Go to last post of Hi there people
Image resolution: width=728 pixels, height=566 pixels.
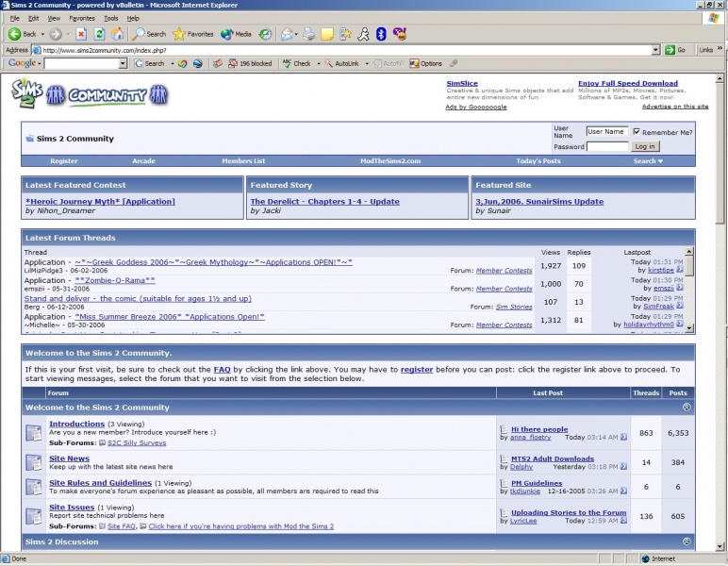pos(623,437)
